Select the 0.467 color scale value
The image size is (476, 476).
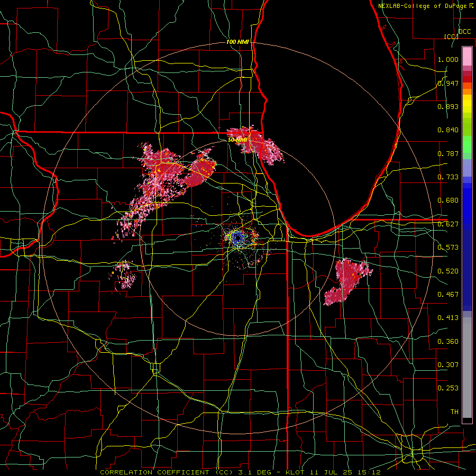click(x=448, y=294)
